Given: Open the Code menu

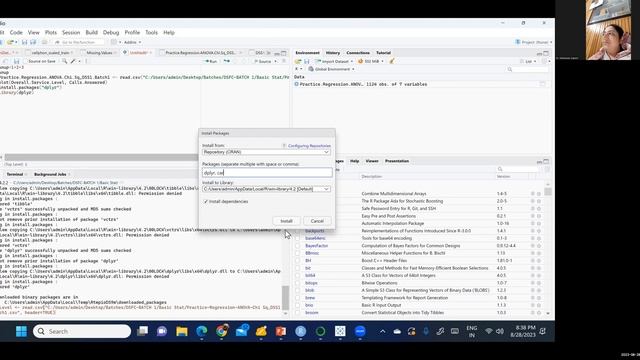Looking at the screenshot, I should pos(16,32).
